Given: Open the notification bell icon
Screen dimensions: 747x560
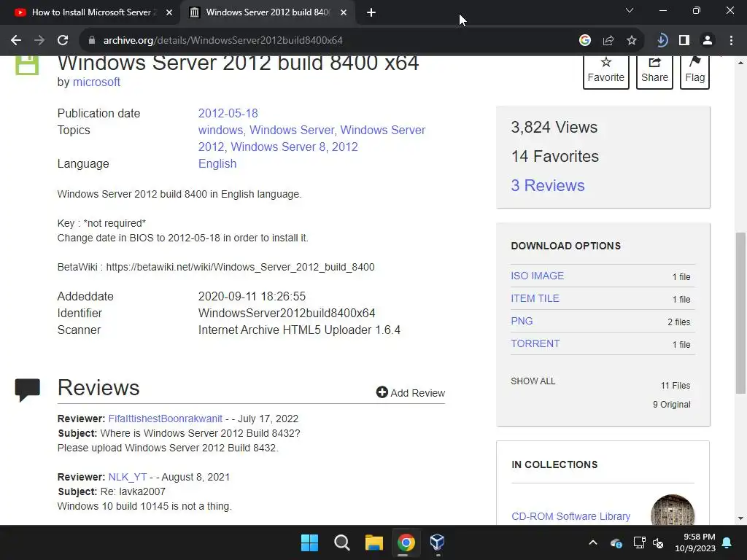Looking at the screenshot, I should [x=727, y=542].
